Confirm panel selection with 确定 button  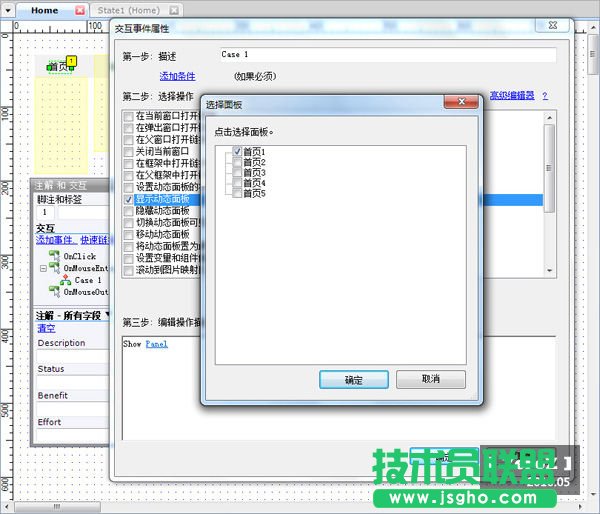(x=354, y=380)
